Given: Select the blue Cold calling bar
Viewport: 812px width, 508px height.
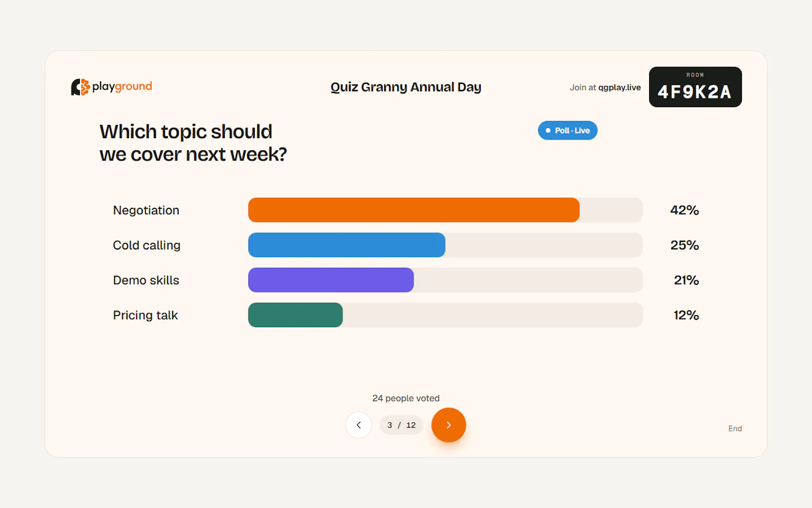Looking at the screenshot, I should [x=347, y=245].
